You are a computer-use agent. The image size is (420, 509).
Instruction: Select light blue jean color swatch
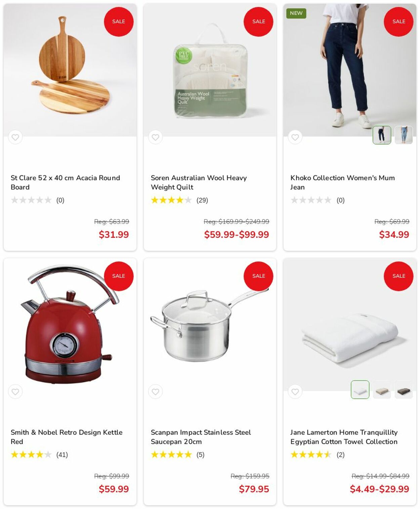(404, 135)
